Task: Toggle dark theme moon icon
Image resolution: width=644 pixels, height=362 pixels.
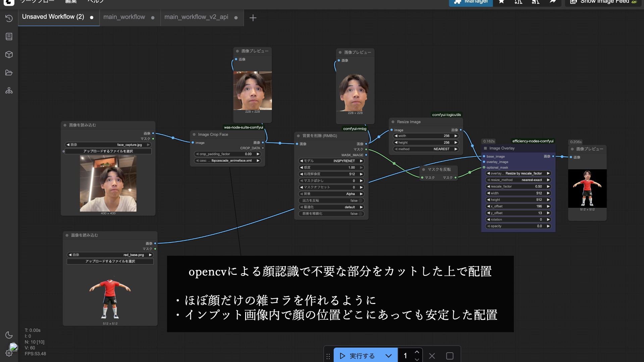Action: 9,335
